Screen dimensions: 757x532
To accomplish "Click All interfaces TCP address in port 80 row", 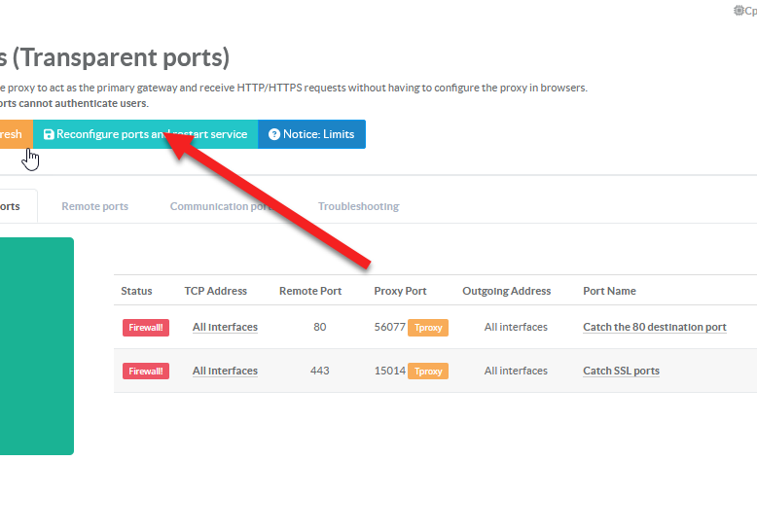I will 225,328.
